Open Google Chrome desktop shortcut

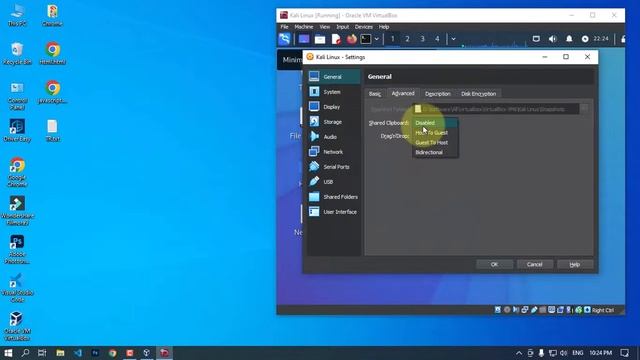coord(17,171)
